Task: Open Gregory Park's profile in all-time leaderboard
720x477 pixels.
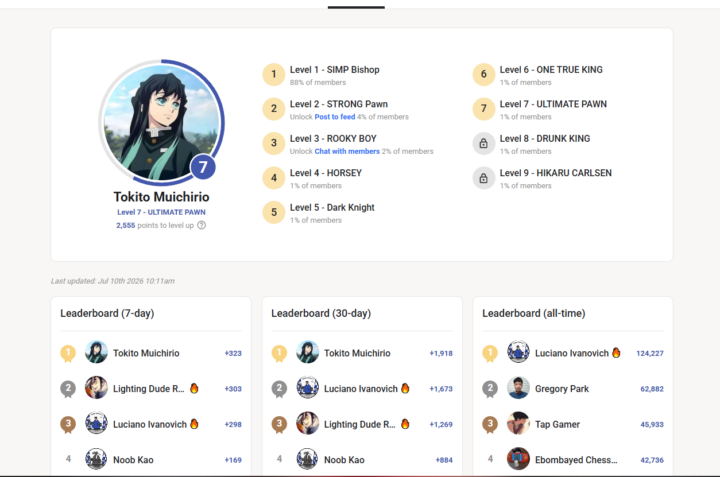Action: [x=562, y=389]
